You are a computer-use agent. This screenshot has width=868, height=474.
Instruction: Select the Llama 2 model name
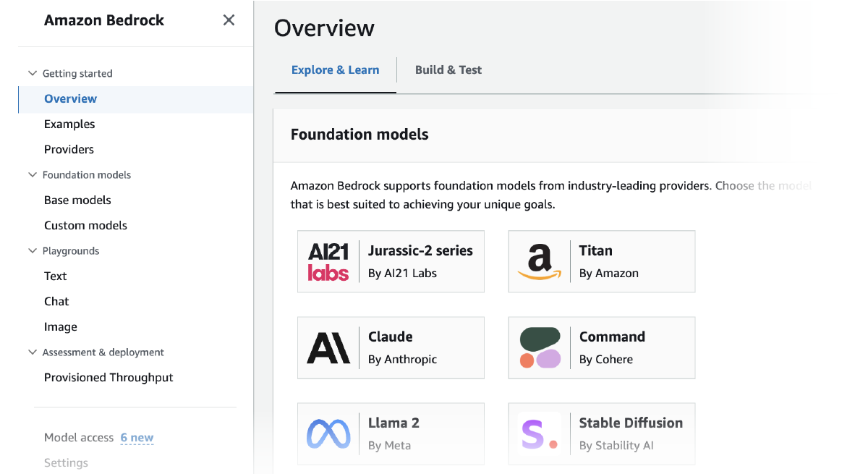click(x=393, y=423)
